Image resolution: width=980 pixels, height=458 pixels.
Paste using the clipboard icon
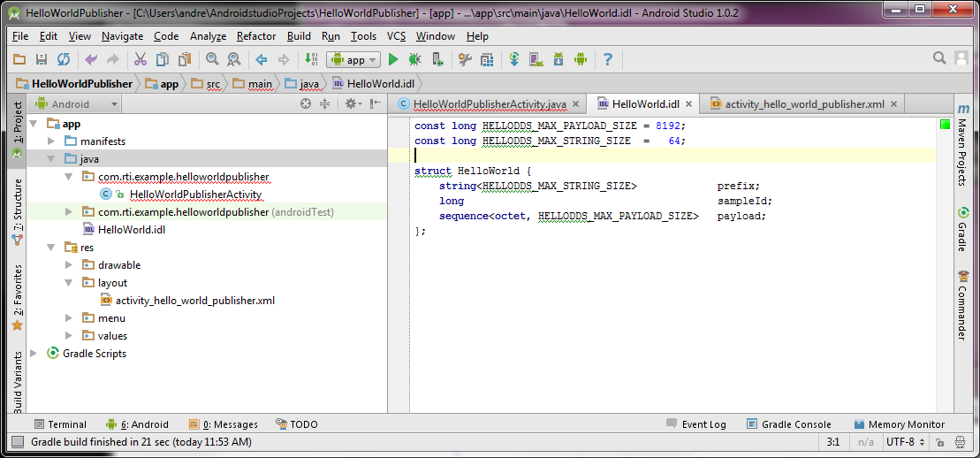coord(185,59)
